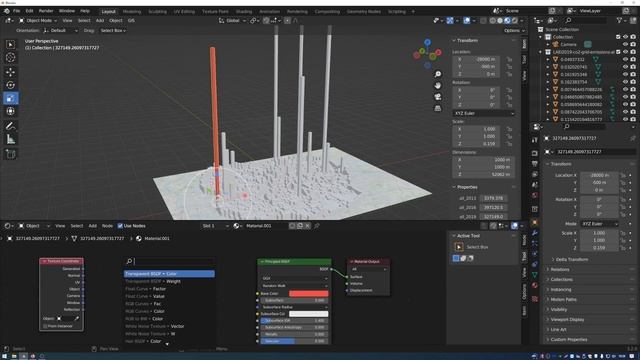Choose the Add Cube tool

pos(11,154)
